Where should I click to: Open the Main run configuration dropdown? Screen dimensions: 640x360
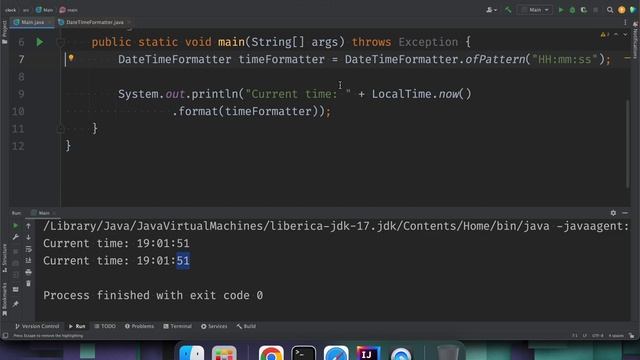[535, 10]
